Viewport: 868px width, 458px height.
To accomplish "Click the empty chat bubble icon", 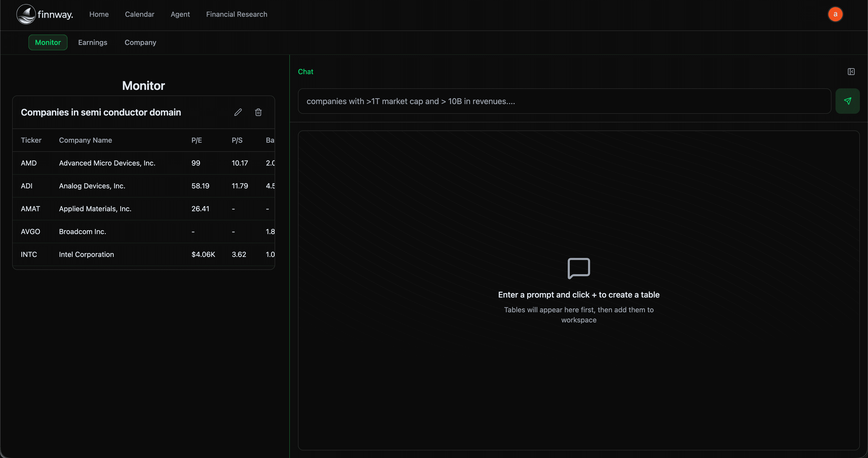I will [x=579, y=268].
